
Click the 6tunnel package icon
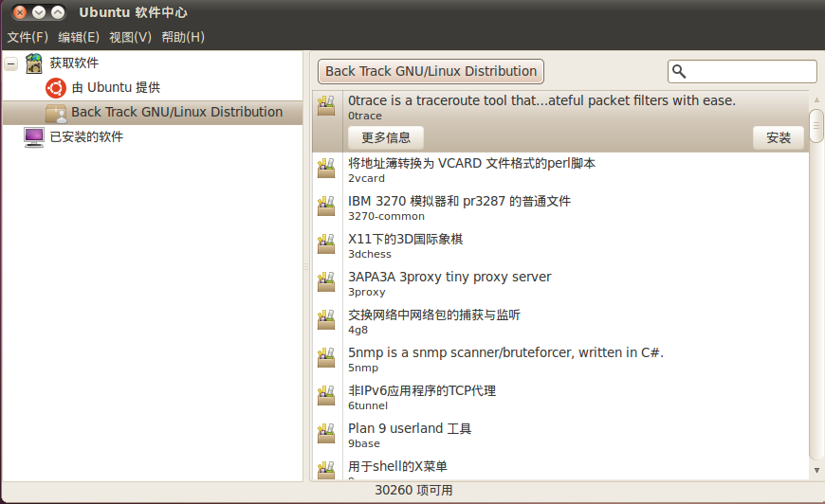pos(326,396)
